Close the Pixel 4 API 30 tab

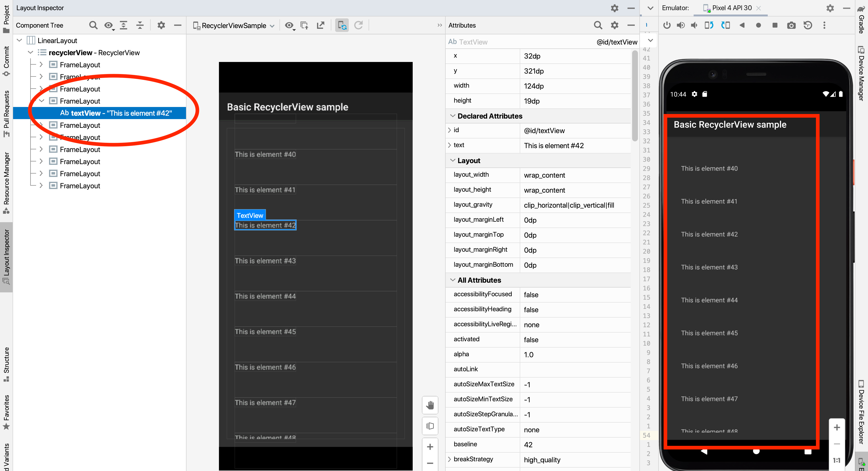(759, 8)
